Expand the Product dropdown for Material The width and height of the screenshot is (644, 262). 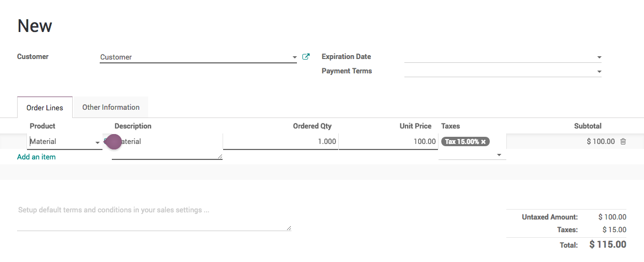(x=98, y=142)
